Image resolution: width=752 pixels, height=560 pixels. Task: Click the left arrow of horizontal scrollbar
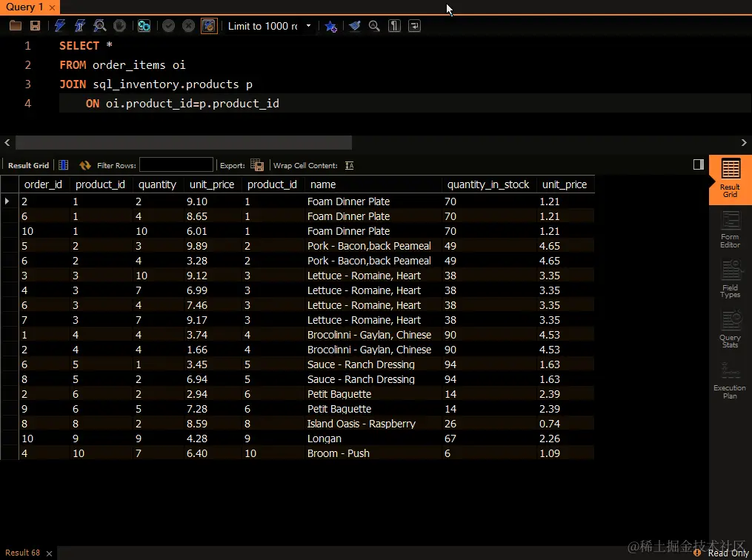7,142
